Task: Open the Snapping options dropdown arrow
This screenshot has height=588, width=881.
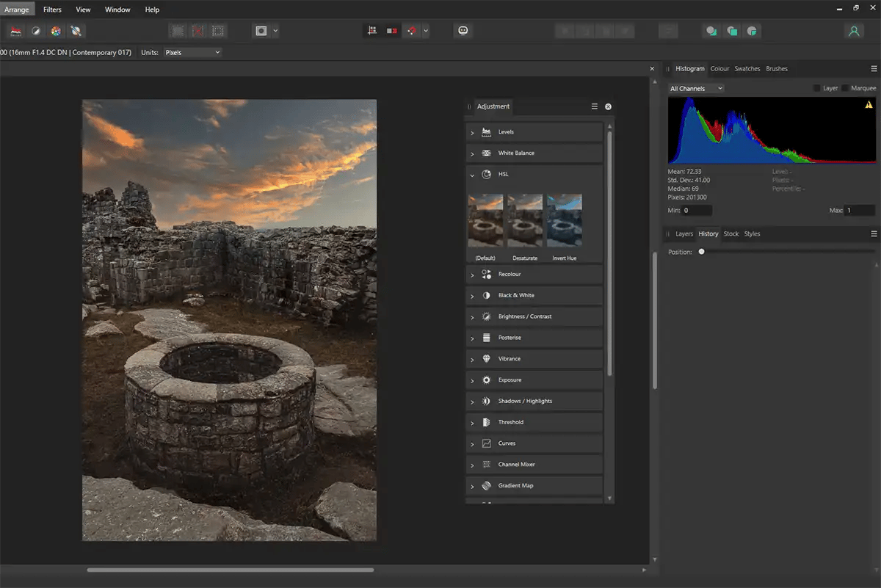Action: click(426, 31)
